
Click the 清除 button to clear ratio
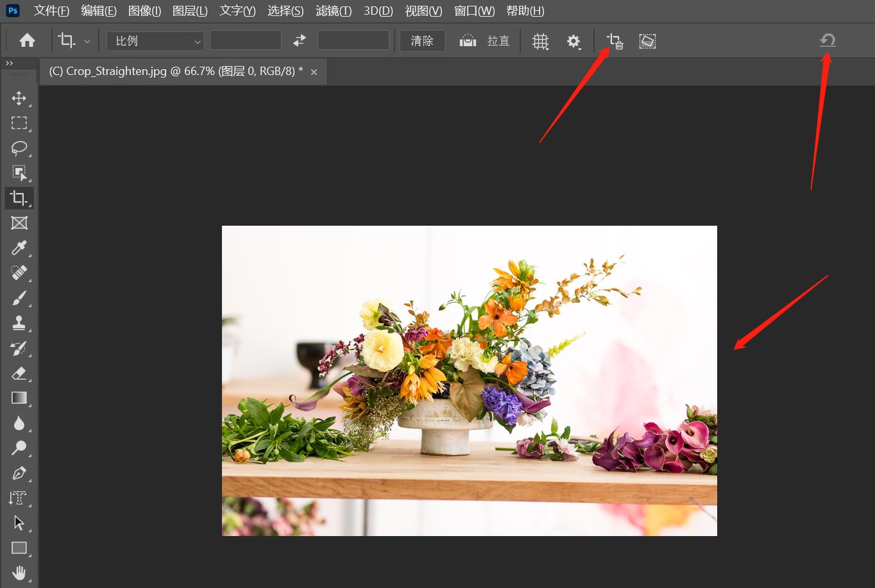(421, 40)
